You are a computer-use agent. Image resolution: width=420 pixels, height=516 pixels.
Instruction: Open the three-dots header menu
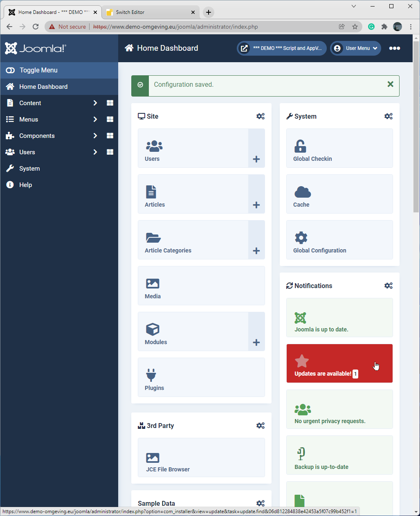click(x=394, y=48)
